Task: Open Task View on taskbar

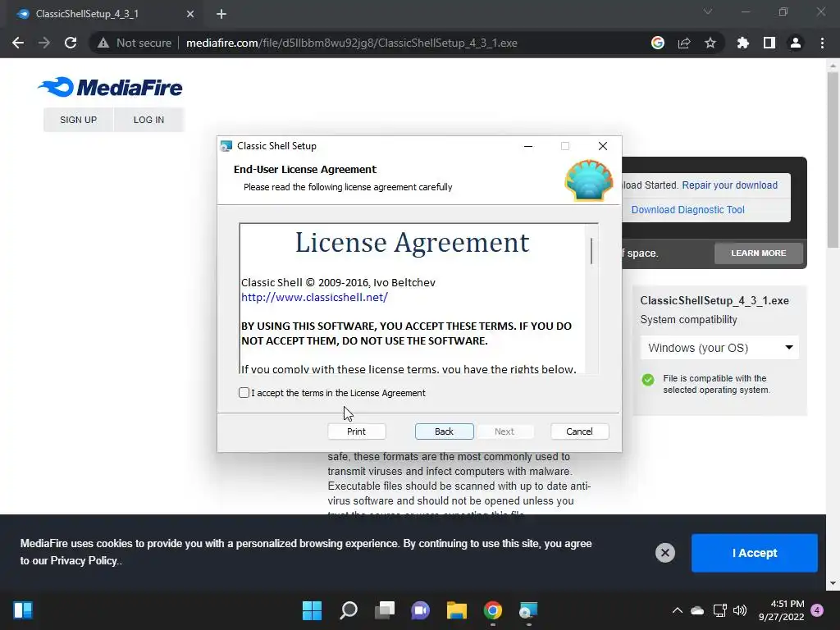Action: pos(385,610)
